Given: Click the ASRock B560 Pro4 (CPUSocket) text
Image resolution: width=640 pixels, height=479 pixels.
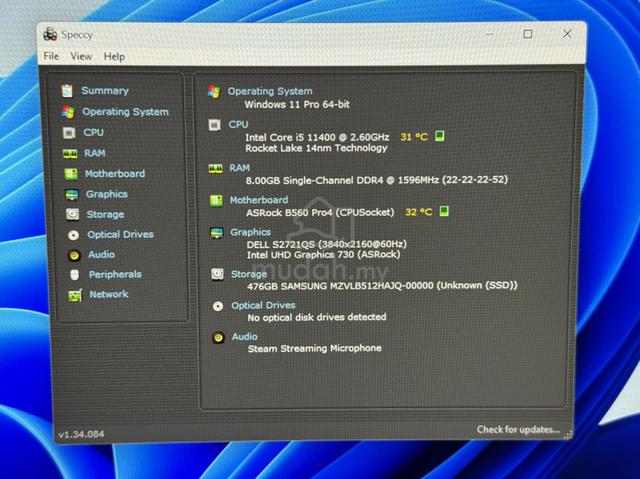Looking at the screenshot, I should coord(320,212).
